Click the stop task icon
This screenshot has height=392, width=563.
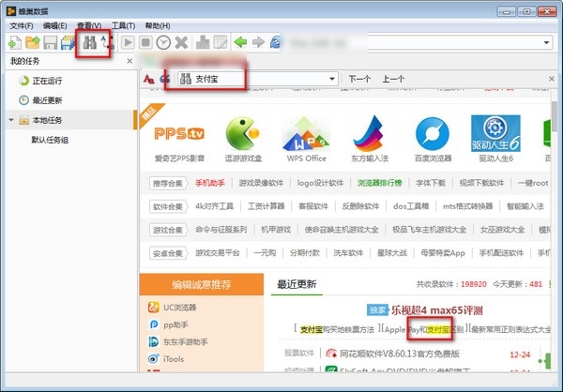[x=145, y=43]
